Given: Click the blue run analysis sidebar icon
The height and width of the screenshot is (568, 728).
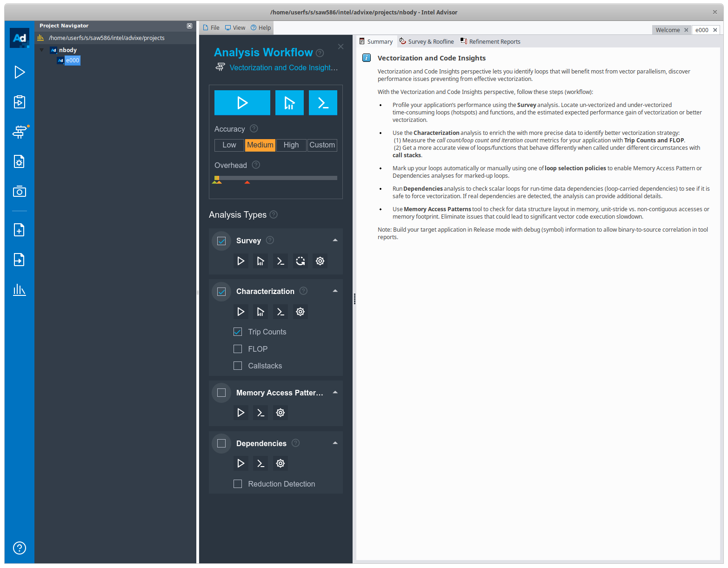Looking at the screenshot, I should [x=20, y=72].
